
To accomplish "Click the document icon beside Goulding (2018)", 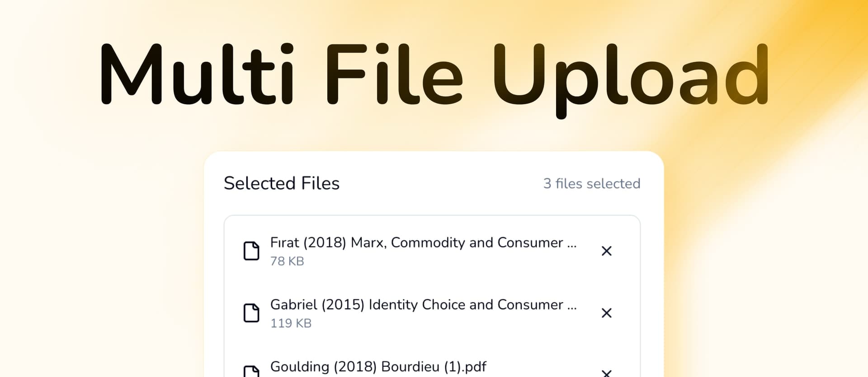I will coord(251,371).
